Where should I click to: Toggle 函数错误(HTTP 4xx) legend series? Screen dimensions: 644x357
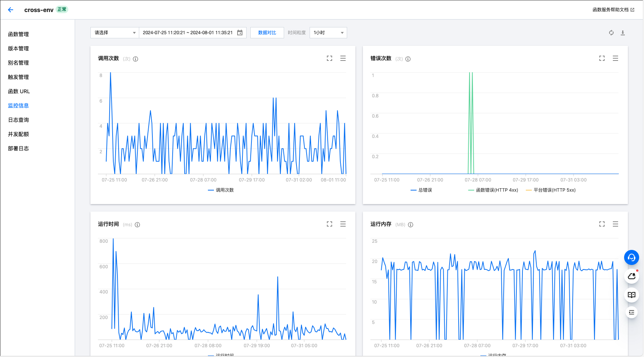coord(493,190)
